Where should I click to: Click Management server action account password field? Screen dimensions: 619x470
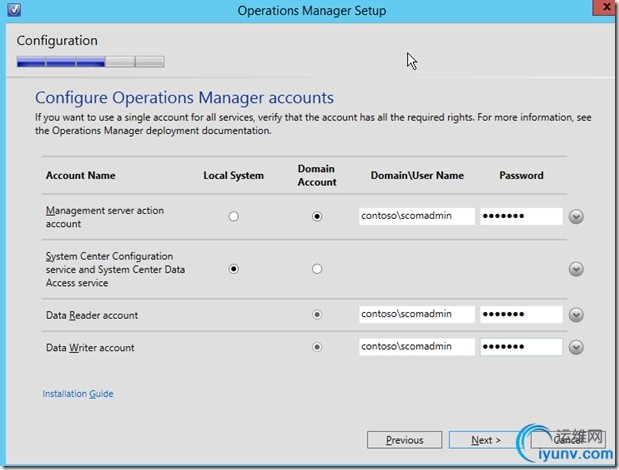click(521, 216)
